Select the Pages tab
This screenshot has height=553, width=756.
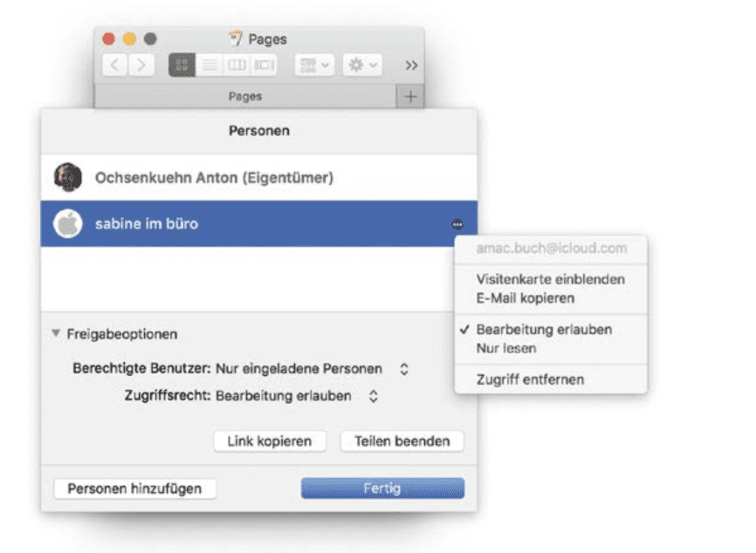[245, 96]
